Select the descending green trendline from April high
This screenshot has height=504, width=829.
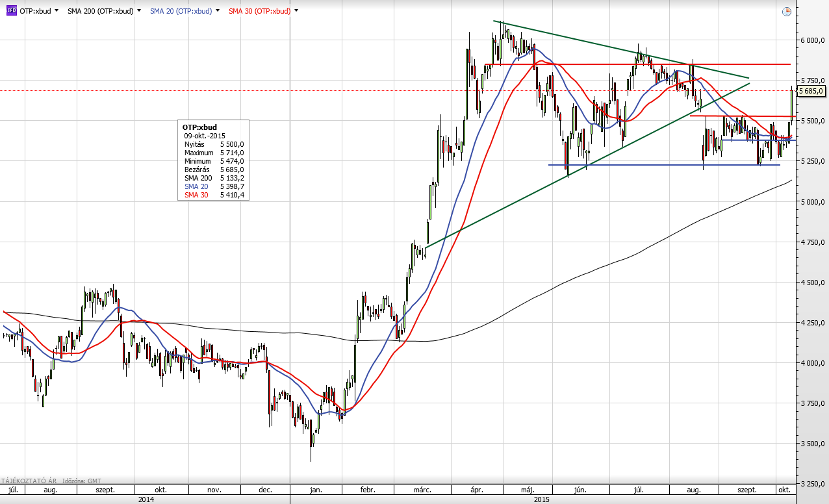pos(620,50)
